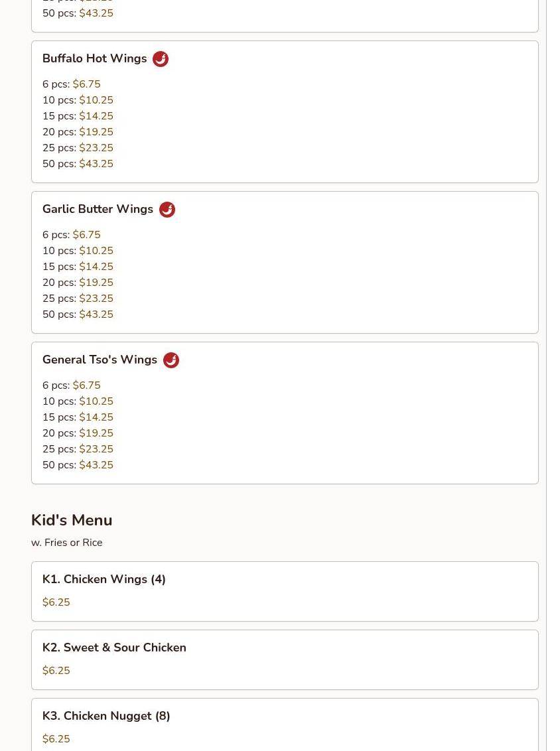
Task: Click the $6.25 price under K1 Chicken Wings
Action: click(56, 602)
